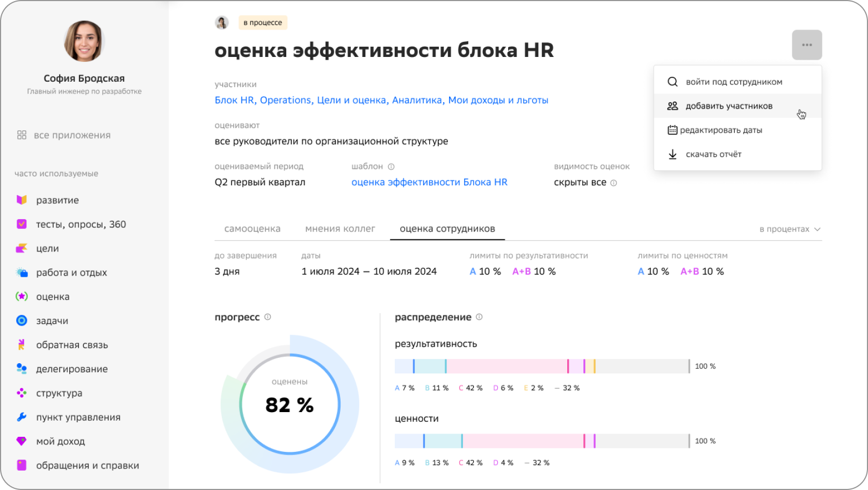Click the мой доход diamond icon
Image resolution: width=868 pixels, height=490 pixels.
click(x=21, y=441)
